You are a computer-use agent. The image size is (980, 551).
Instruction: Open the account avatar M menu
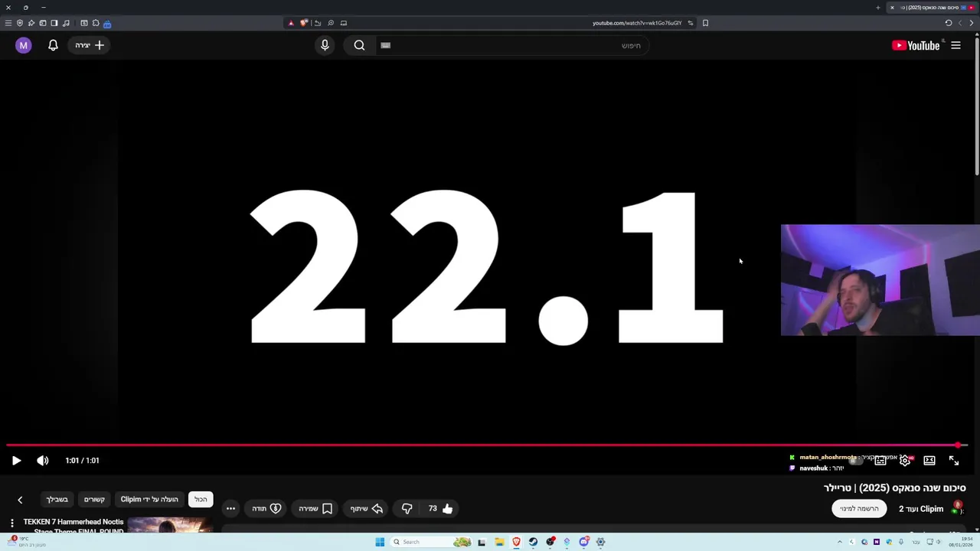click(x=24, y=45)
